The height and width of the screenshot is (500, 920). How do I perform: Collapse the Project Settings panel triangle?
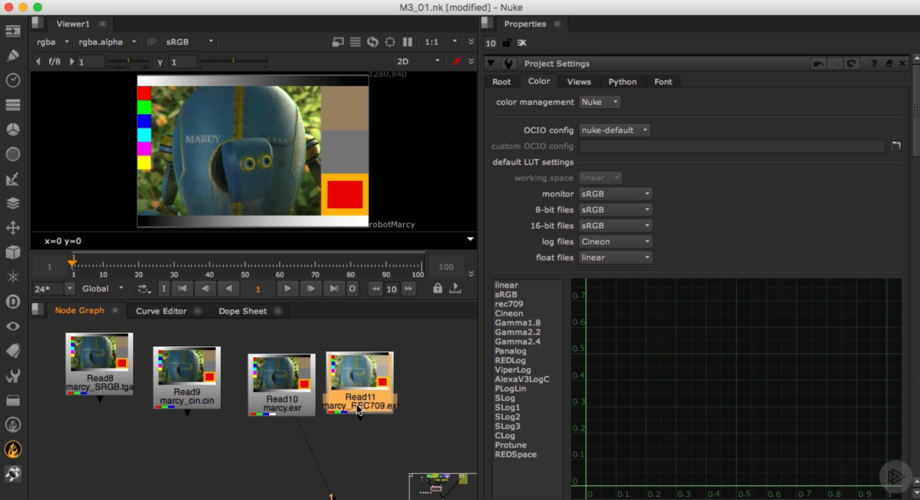point(491,63)
